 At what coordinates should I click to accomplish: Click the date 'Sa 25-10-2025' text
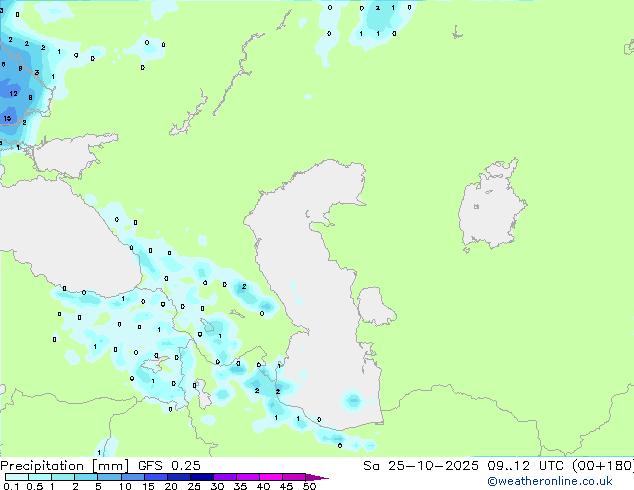click(421, 466)
